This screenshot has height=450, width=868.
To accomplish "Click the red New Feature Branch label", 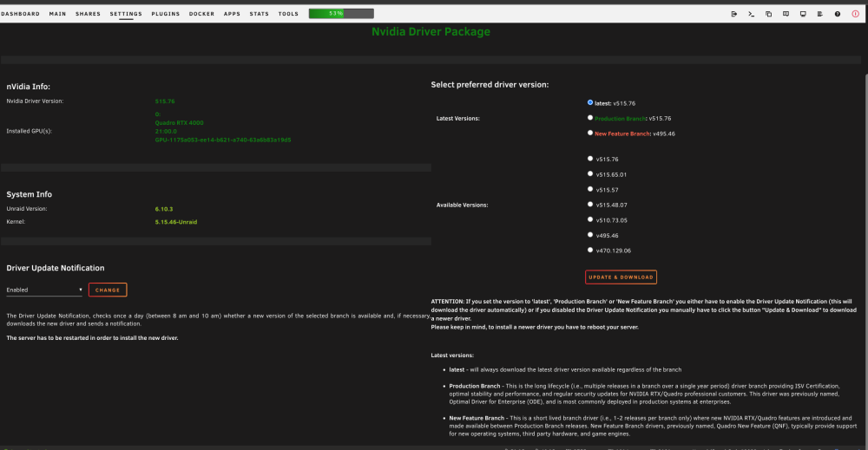I will tap(622, 134).
